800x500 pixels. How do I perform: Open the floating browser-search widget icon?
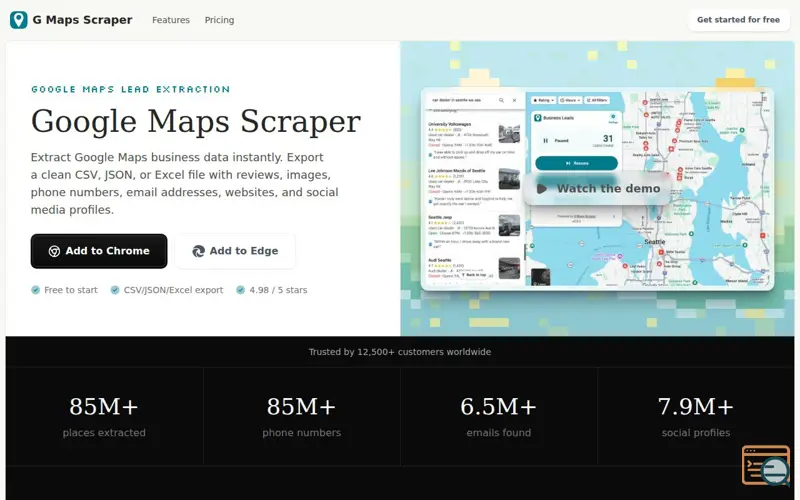coord(766,465)
